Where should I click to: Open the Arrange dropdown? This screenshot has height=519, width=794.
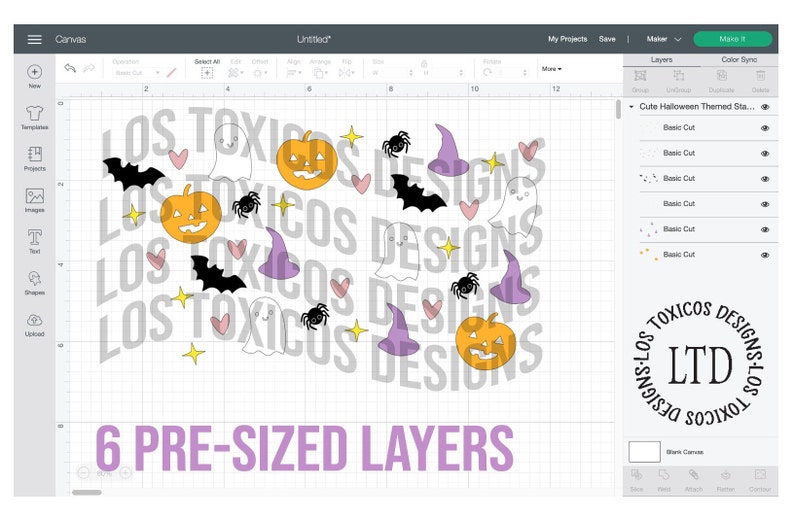click(320, 73)
